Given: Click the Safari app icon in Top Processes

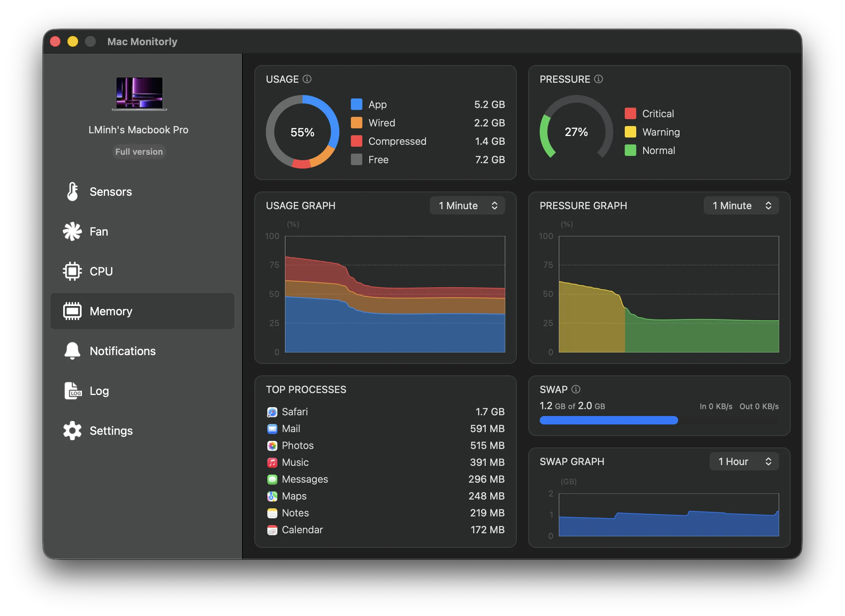Looking at the screenshot, I should pos(272,412).
